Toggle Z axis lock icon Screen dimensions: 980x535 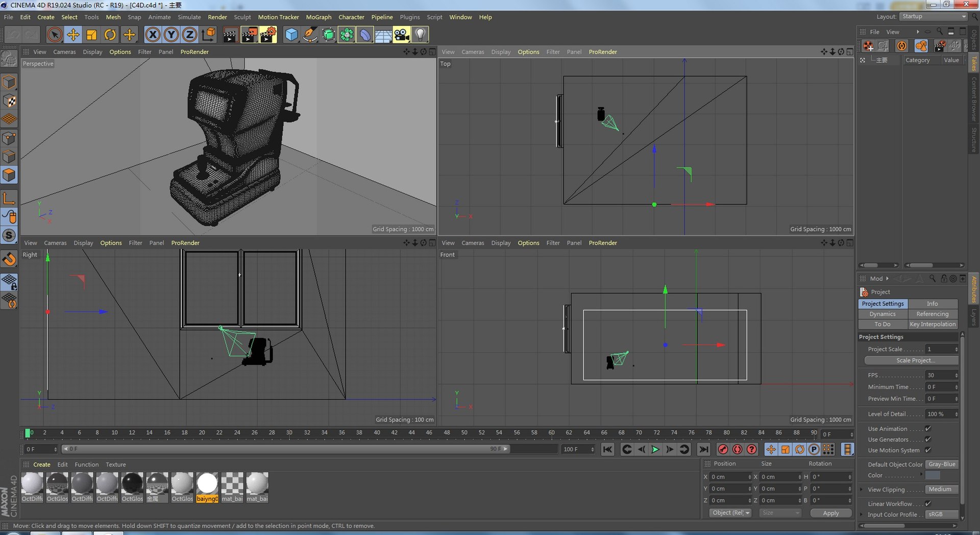click(189, 35)
